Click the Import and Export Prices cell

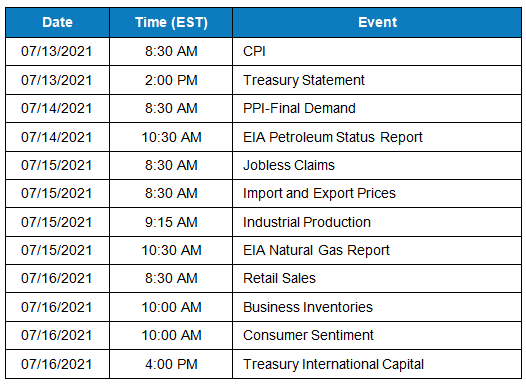pos(377,194)
